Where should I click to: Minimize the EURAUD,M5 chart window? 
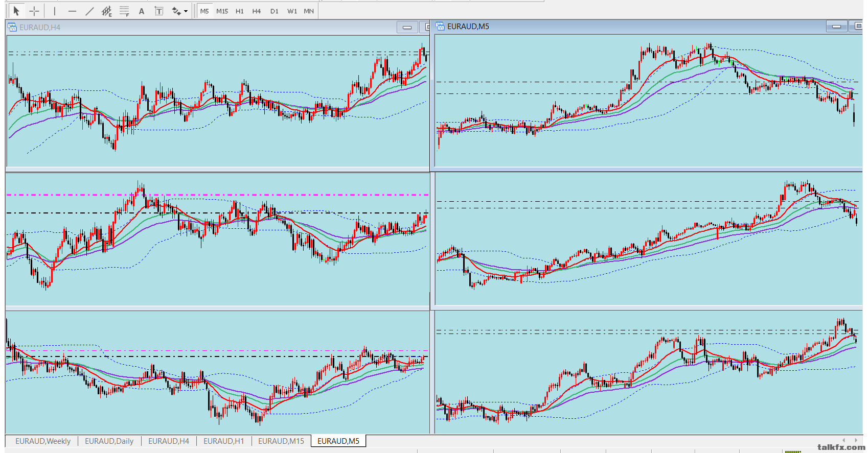837,26
